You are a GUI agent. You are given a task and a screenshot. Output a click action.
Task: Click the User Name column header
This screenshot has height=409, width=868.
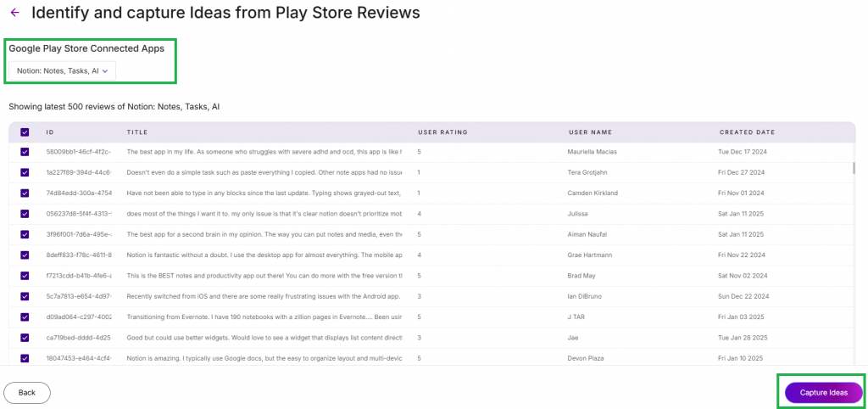(x=590, y=132)
